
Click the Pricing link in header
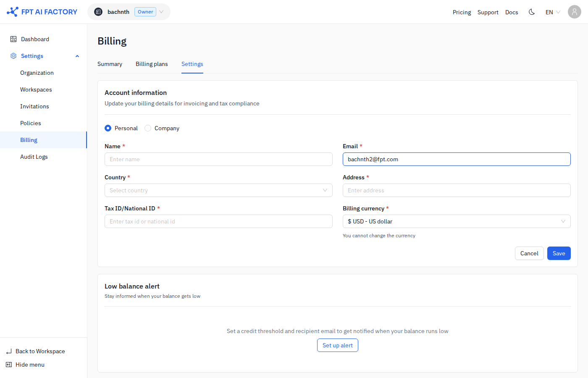coord(462,12)
